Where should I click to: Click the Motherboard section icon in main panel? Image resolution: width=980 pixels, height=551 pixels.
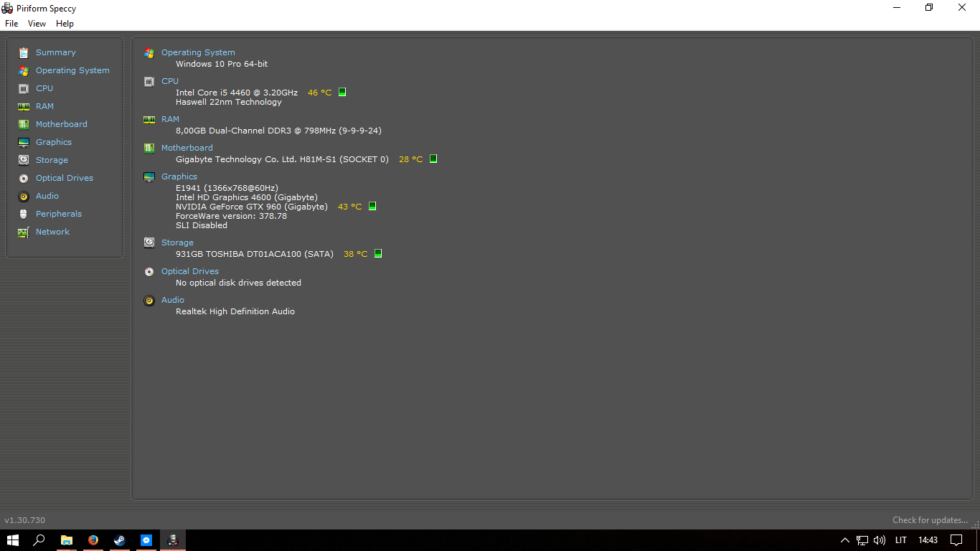pyautogui.click(x=149, y=148)
